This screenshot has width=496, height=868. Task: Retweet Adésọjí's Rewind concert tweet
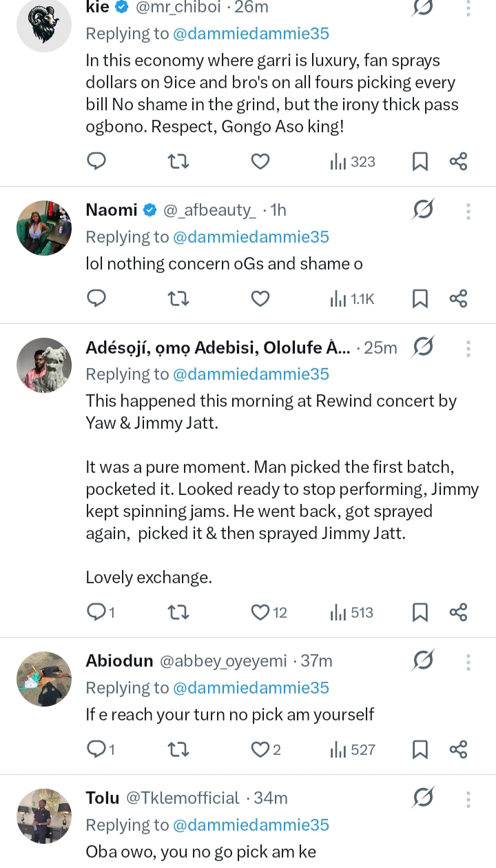[178, 612]
